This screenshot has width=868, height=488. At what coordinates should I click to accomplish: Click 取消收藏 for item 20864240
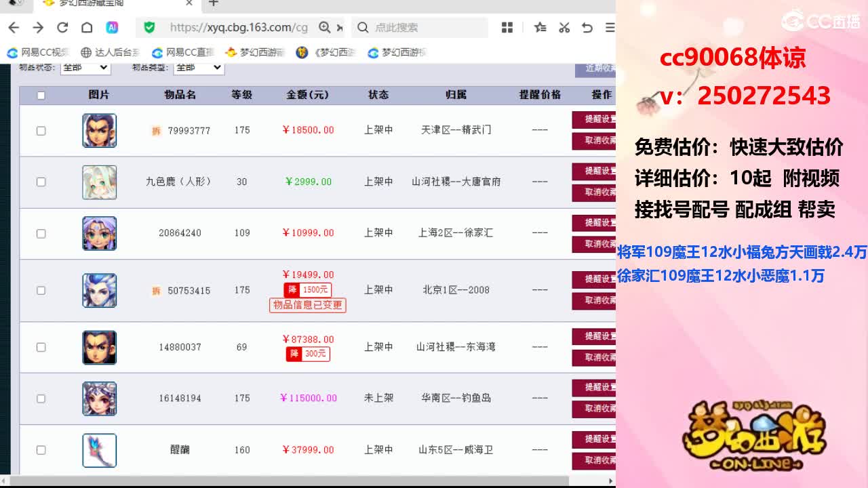tap(594, 244)
